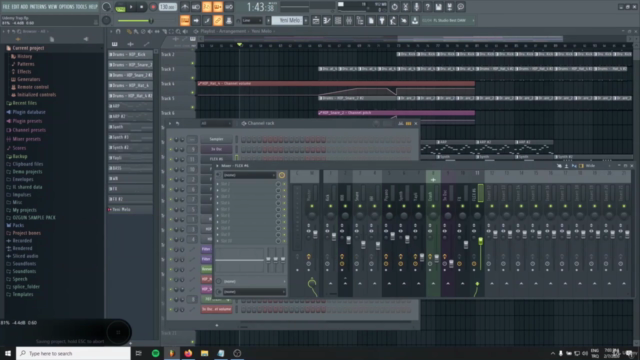Click the Master track fader in mixer
This screenshot has height=360, width=640.
tap(315, 234)
